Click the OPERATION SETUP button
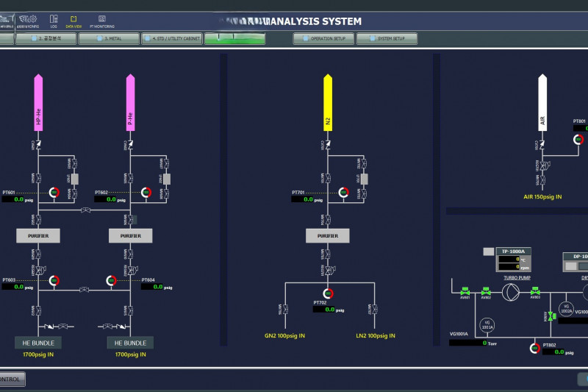 (323, 39)
